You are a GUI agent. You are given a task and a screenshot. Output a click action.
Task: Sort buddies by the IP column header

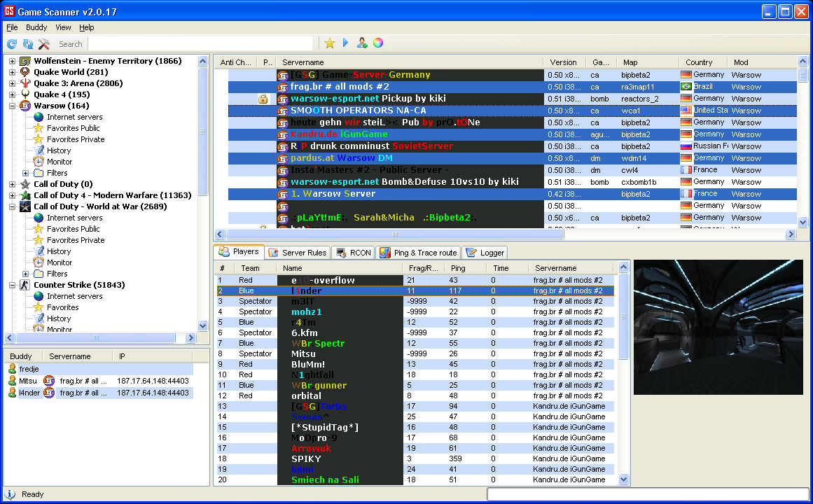[153, 356]
